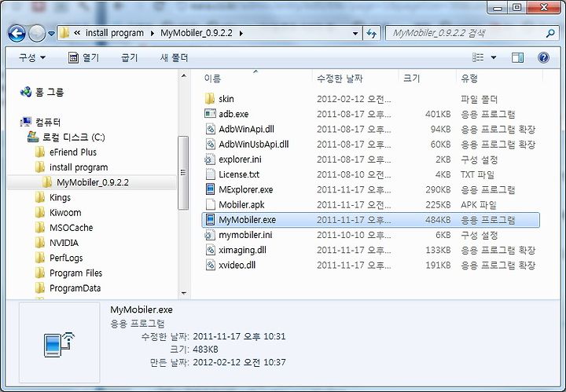Screen dimensions: 566x392
Task: Select the MyMobiler_0.9.2.2 breadcrumb segment
Action: coord(197,33)
